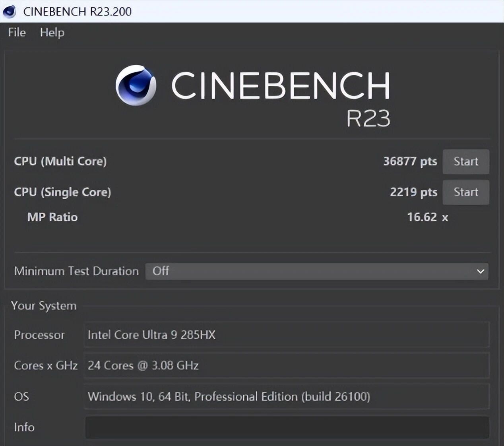Click the 2219 pts single core score
Screen dimensions: 504x446
click(413, 192)
